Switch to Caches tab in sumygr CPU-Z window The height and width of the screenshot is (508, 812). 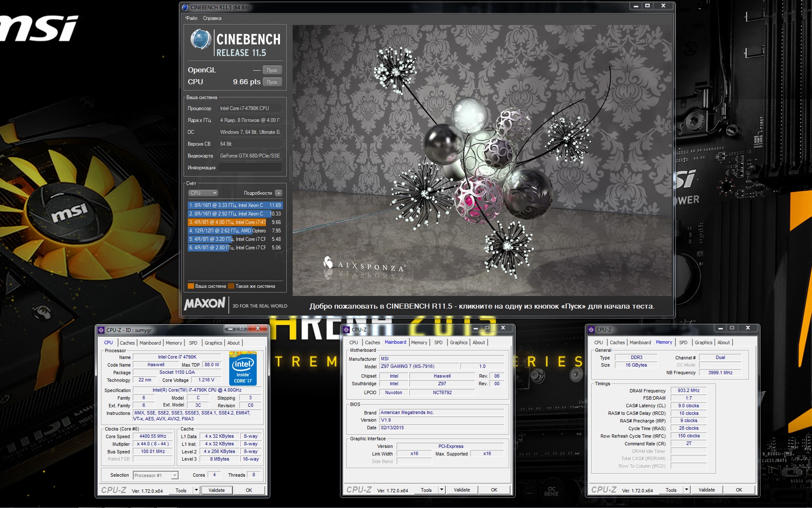click(127, 343)
